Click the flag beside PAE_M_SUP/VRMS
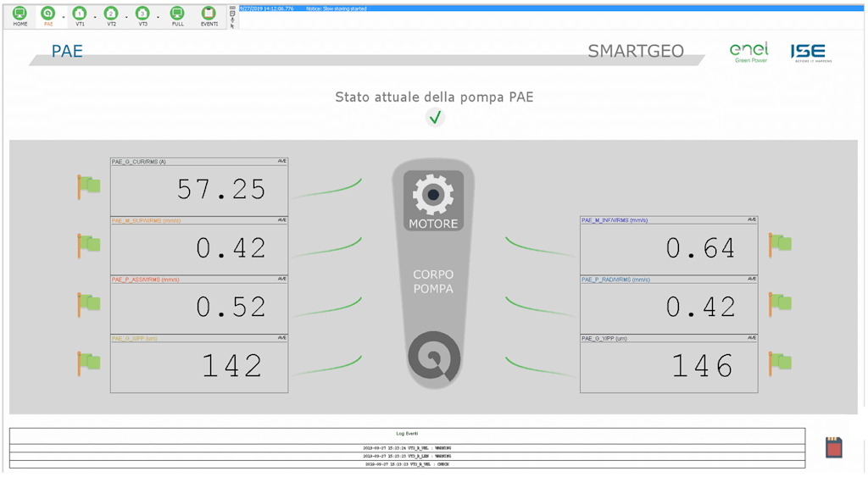Image resolution: width=868 pixels, height=477 pixels. click(88, 245)
